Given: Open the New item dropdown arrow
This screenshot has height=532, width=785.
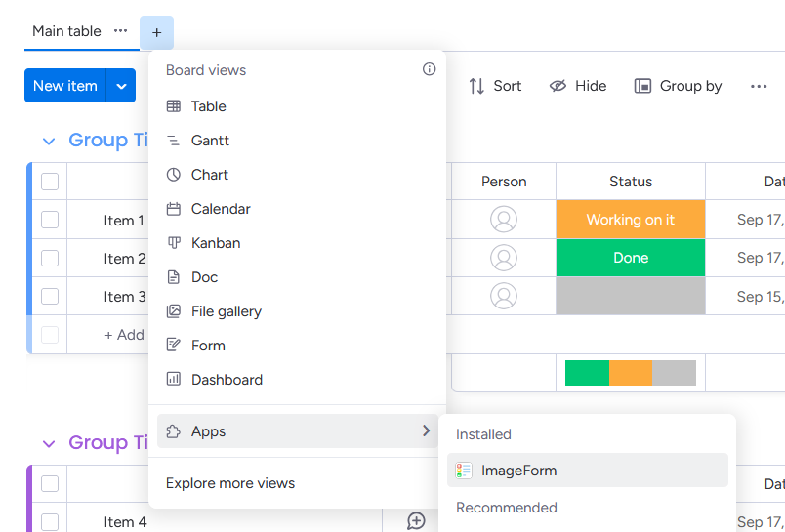Looking at the screenshot, I should [x=121, y=86].
